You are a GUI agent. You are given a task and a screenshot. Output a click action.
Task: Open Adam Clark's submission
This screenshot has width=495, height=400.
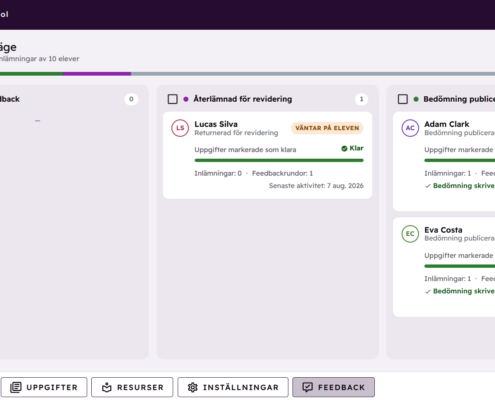click(x=444, y=161)
